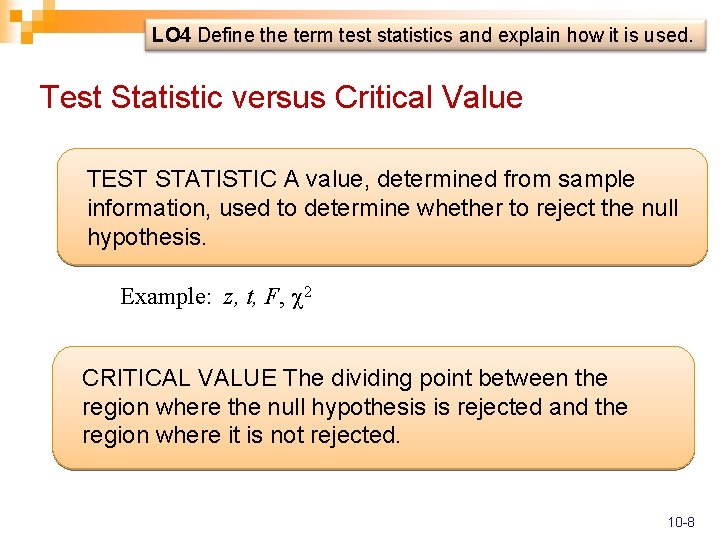The height and width of the screenshot is (540, 720).
Task: Click the word Example before the symbols
Action: [165, 297]
